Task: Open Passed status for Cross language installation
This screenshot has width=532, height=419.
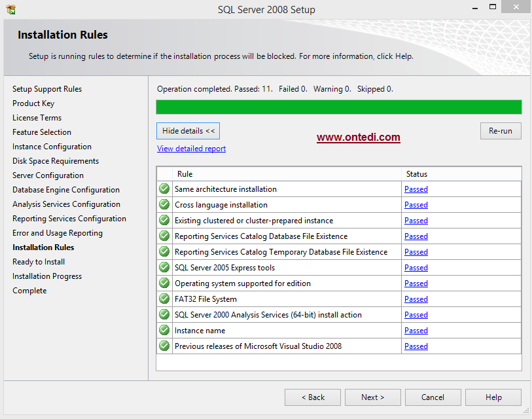Action: (416, 205)
